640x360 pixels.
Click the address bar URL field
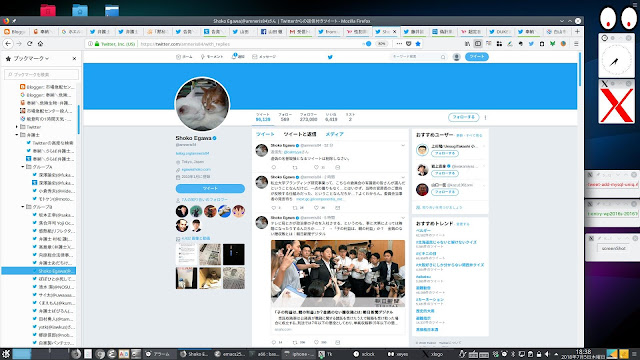click(249, 44)
